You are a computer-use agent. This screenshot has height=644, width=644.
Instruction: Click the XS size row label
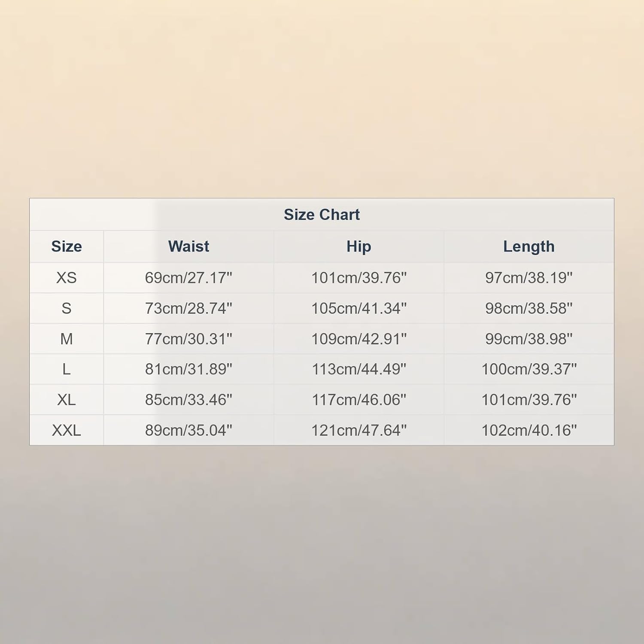click(x=67, y=278)
